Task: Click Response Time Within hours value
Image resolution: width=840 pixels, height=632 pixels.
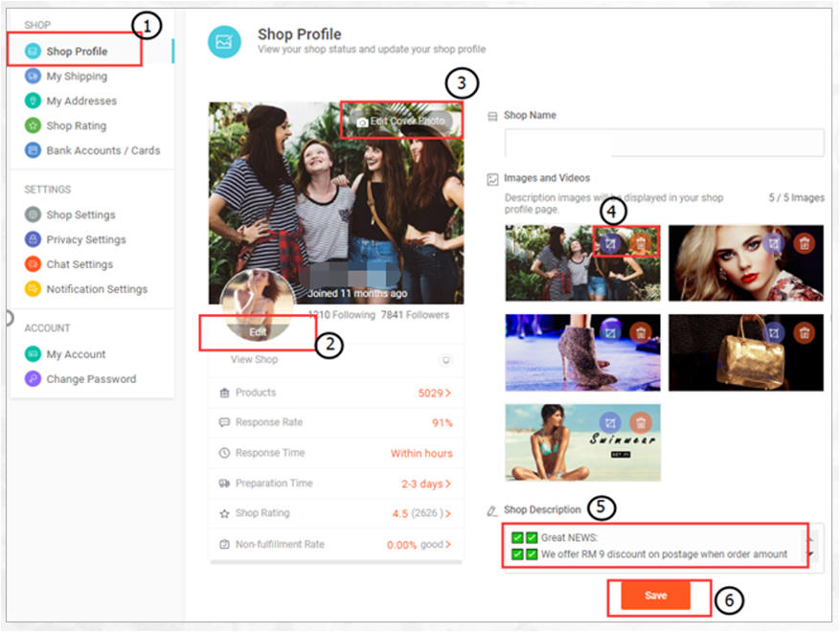Action: [421, 454]
